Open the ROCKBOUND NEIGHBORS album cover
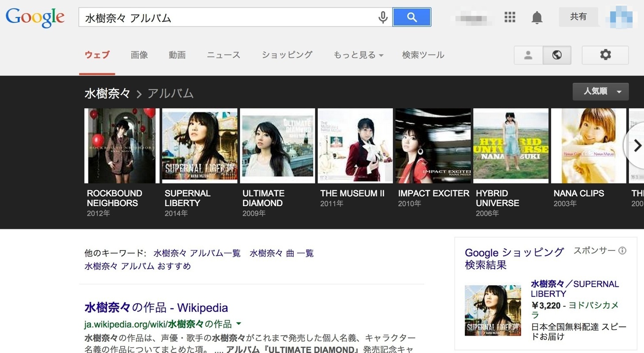 pos(122,146)
